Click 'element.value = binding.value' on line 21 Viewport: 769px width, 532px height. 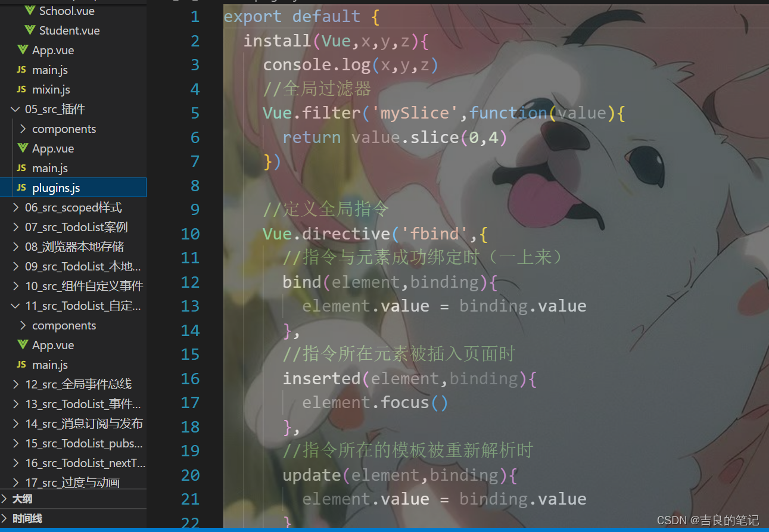tap(444, 499)
